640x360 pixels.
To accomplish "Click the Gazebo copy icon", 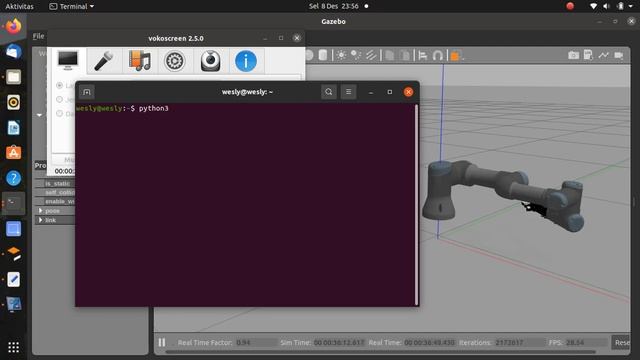I will (x=389, y=55).
